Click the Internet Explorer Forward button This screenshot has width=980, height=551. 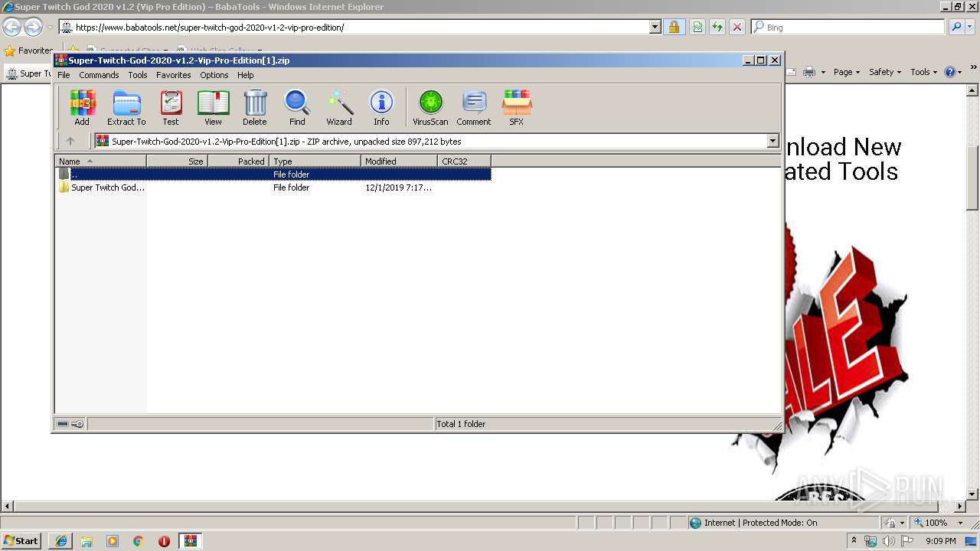33,28
